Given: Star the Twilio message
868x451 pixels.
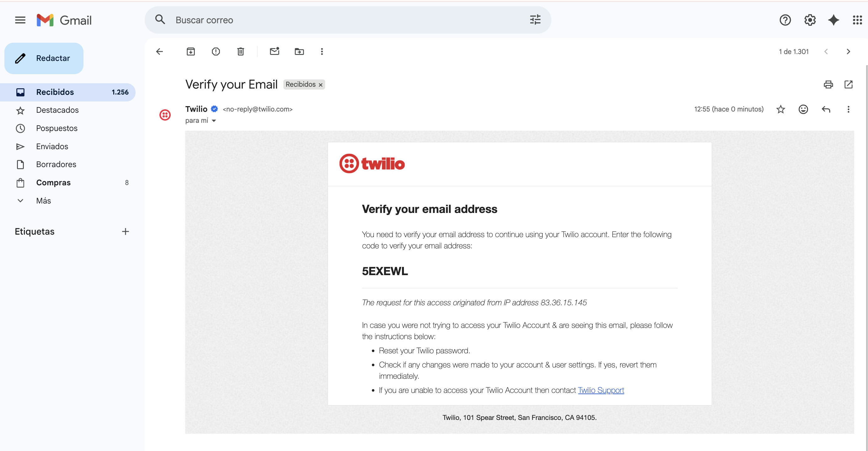Looking at the screenshot, I should click(781, 109).
